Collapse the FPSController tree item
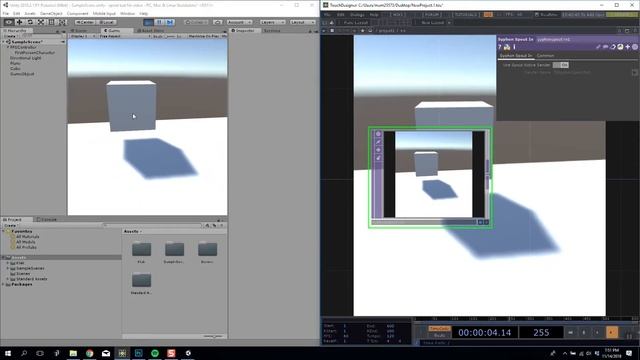The width and height of the screenshot is (640, 360). (x=8, y=47)
